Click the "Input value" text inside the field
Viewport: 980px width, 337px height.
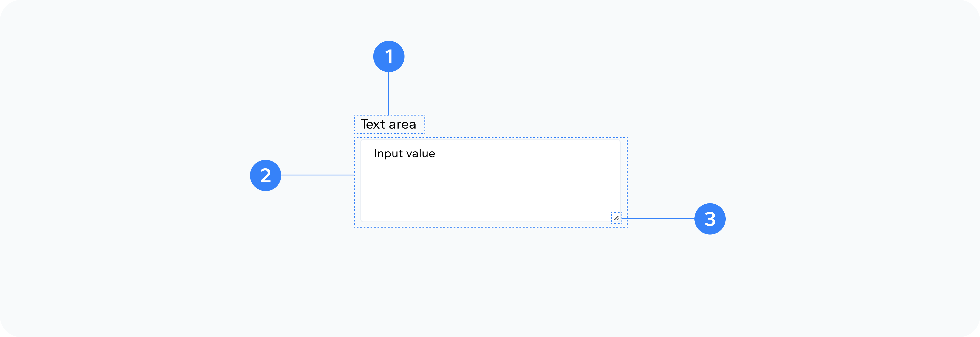[404, 154]
